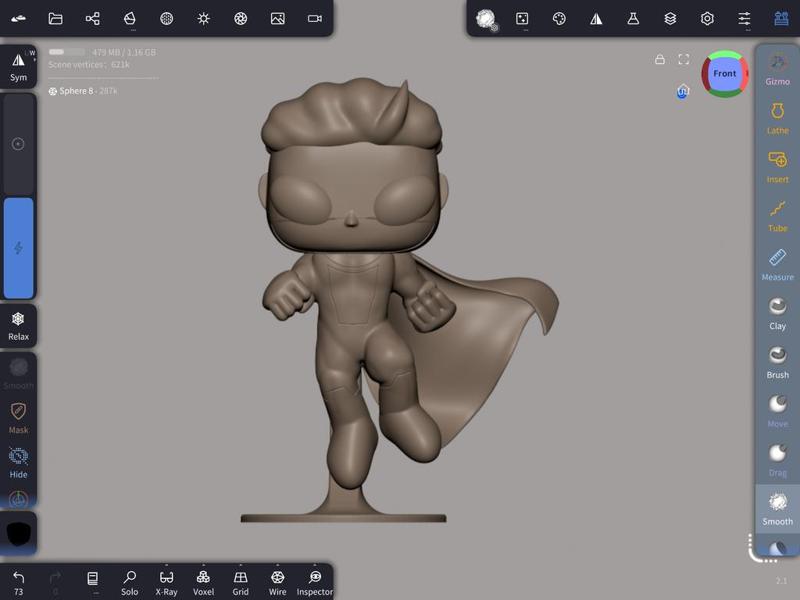Toggle the Grid display
This screenshot has height=600, width=800.
click(240, 583)
